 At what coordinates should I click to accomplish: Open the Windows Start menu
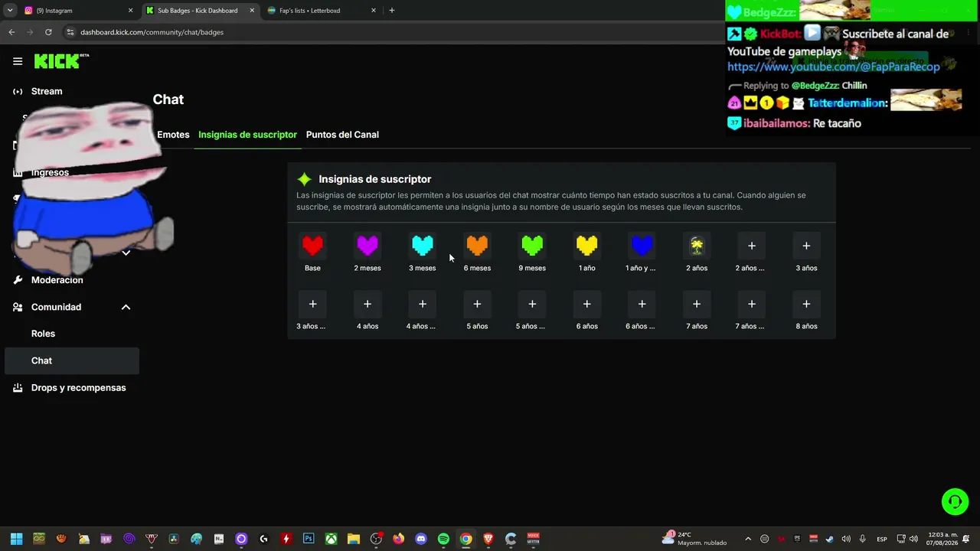(x=16, y=539)
